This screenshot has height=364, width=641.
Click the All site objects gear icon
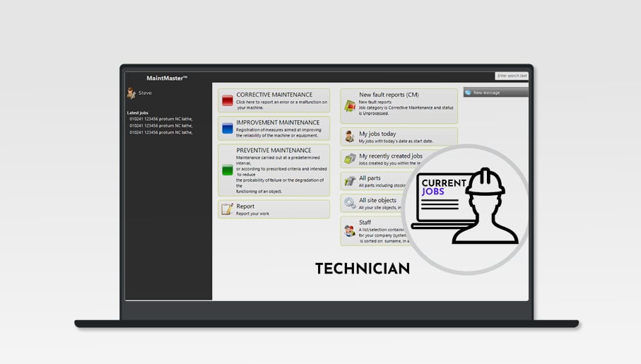pyautogui.click(x=350, y=204)
